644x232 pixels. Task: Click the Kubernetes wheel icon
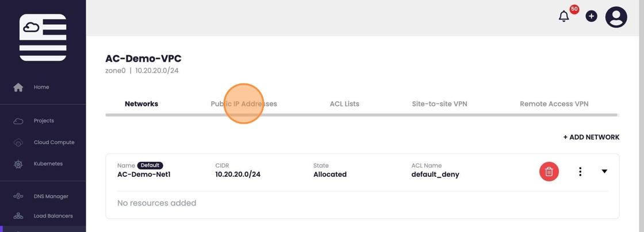pyautogui.click(x=18, y=164)
